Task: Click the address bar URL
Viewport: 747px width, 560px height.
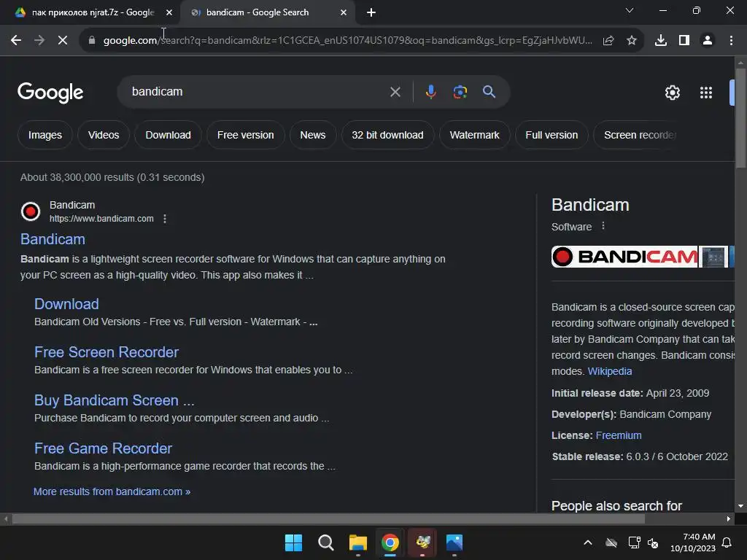Action: 348,41
